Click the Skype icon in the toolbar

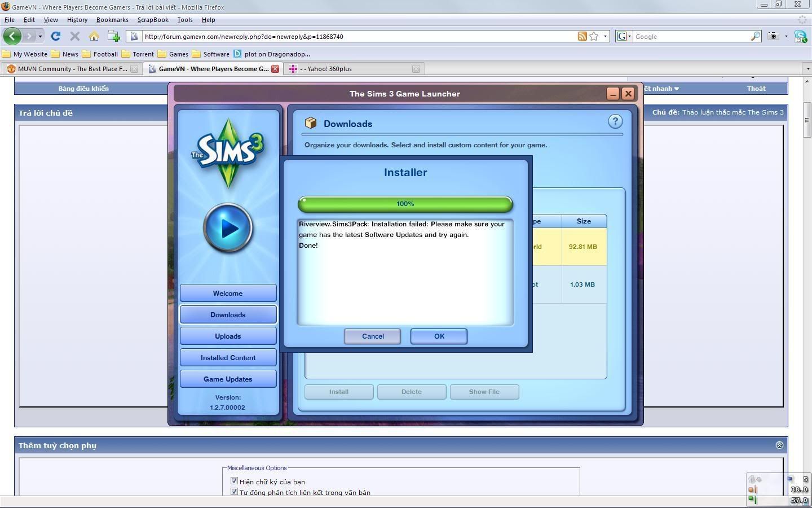tap(800, 36)
